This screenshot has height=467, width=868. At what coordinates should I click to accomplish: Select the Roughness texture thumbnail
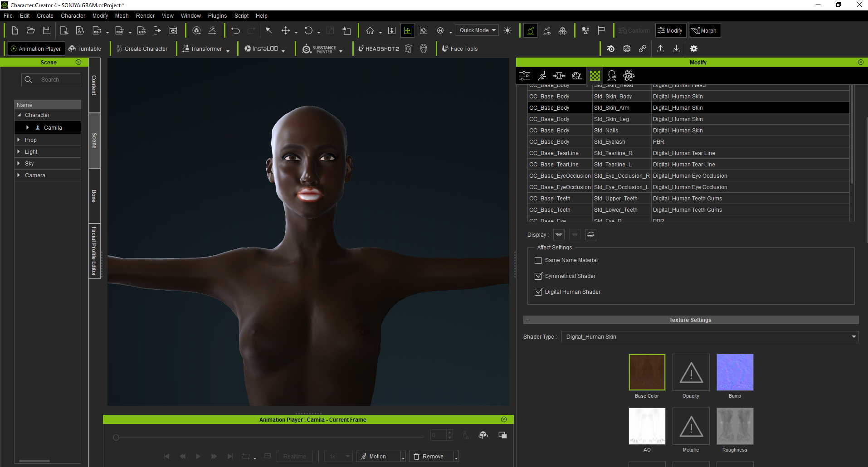(735, 426)
